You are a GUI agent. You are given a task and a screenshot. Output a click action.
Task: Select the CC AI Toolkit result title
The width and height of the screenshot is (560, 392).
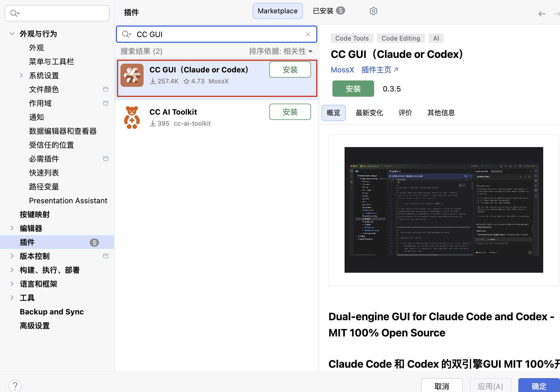(173, 112)
